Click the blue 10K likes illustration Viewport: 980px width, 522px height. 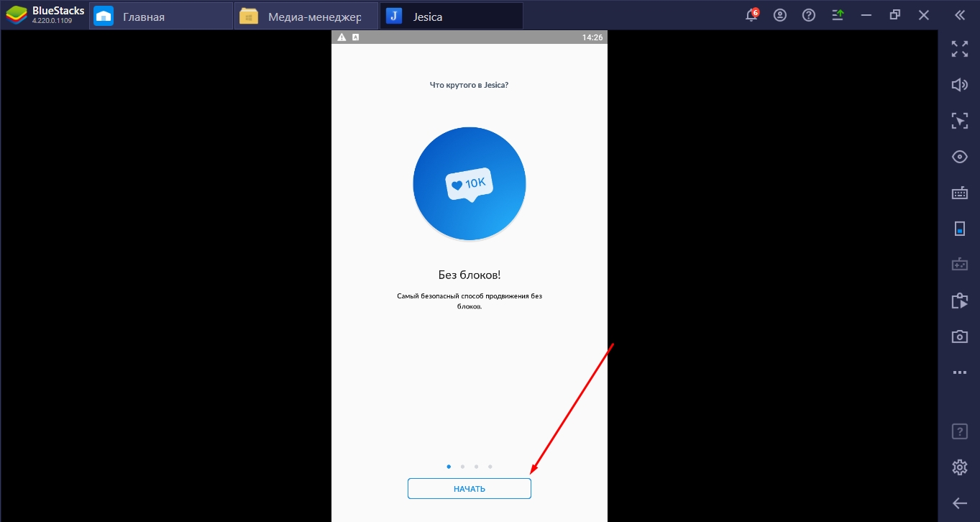[470, 184]
